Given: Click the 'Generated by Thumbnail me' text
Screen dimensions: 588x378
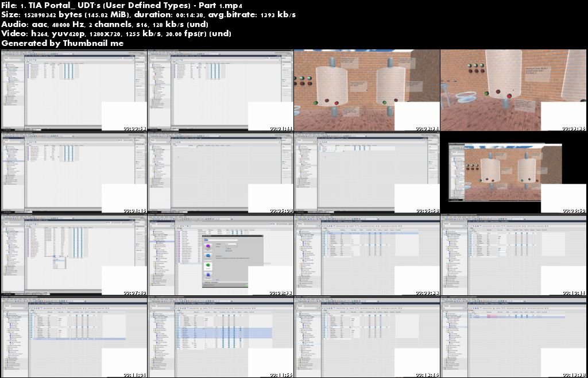Looking at the screenshot, I should point(62,43).
